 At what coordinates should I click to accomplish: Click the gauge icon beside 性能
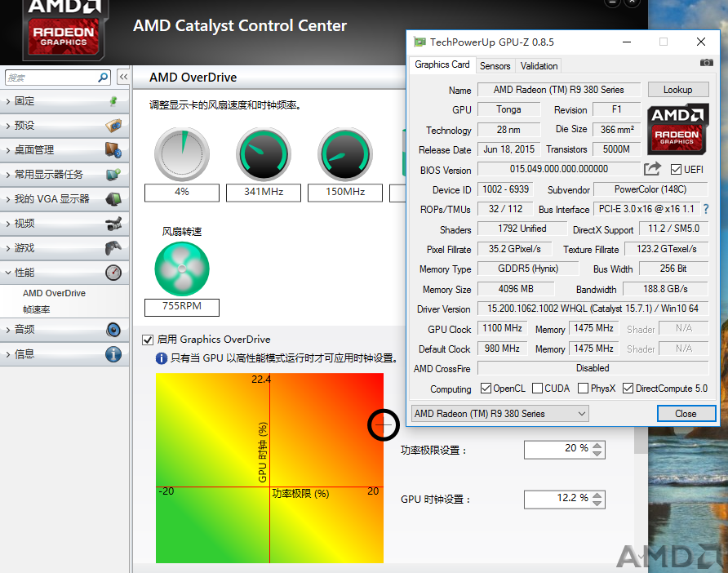(x=113, y=273)
